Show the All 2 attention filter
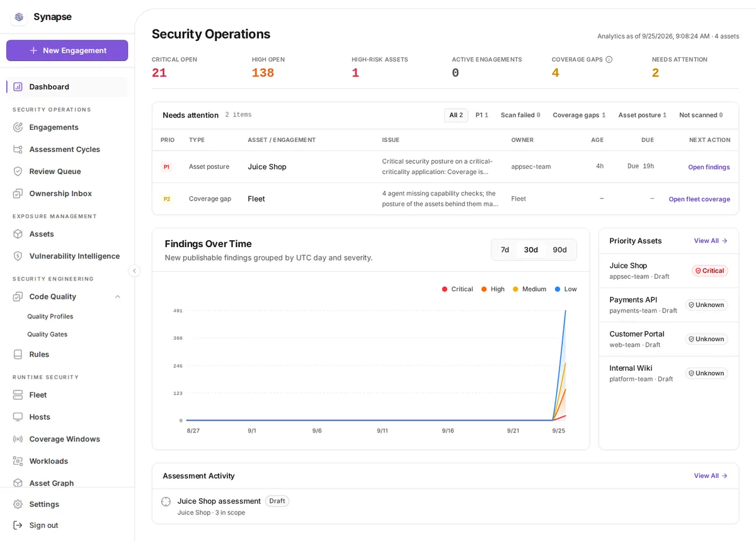The height and width of the screenshot is (541, 756). [x=456, y=115]
